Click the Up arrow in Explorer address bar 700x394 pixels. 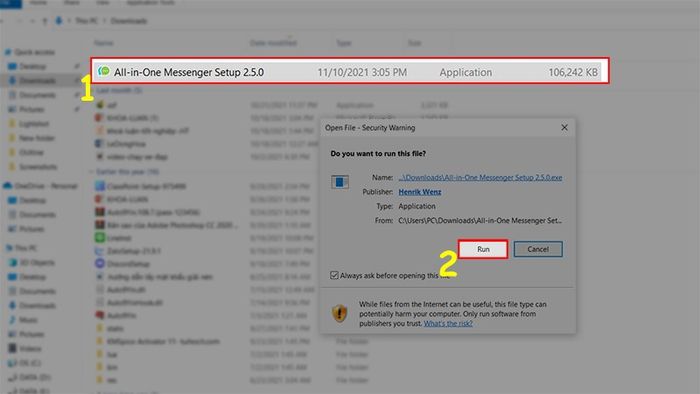(x=45, y=21)
